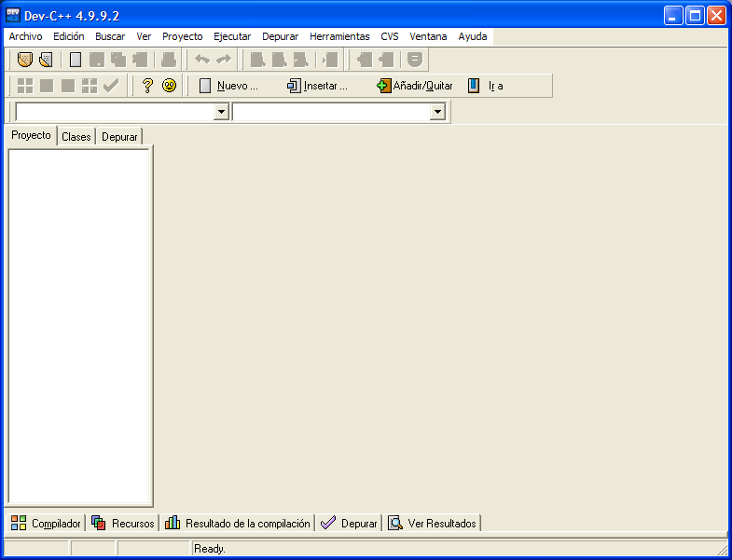The height and width of the screenshot is (560, 732).
Task: Open the Compilador bottom tab
Action: 46,523
